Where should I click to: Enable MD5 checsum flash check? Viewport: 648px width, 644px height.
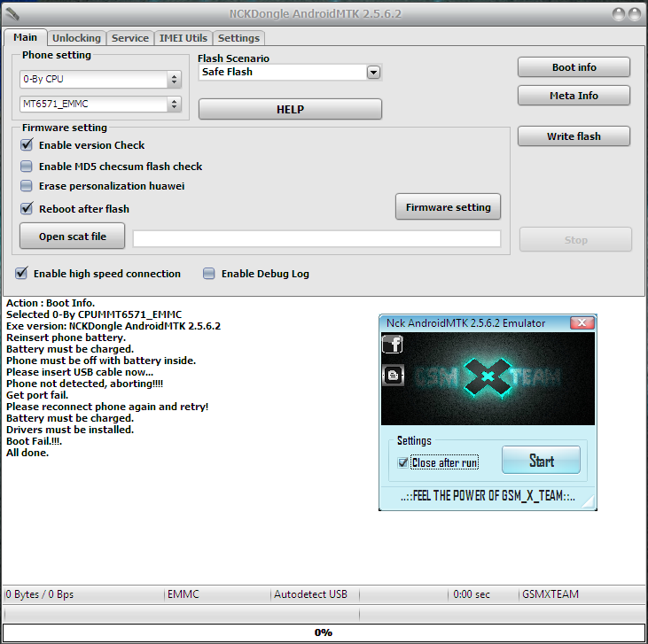(x=27, y=166)
